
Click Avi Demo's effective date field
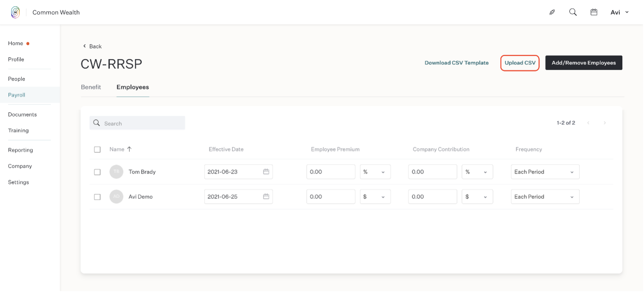pyautogui.click(x=238, y=197)
